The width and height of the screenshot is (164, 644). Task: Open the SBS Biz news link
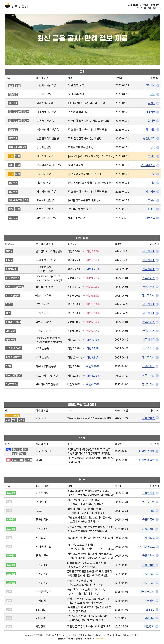pos(150,609)
